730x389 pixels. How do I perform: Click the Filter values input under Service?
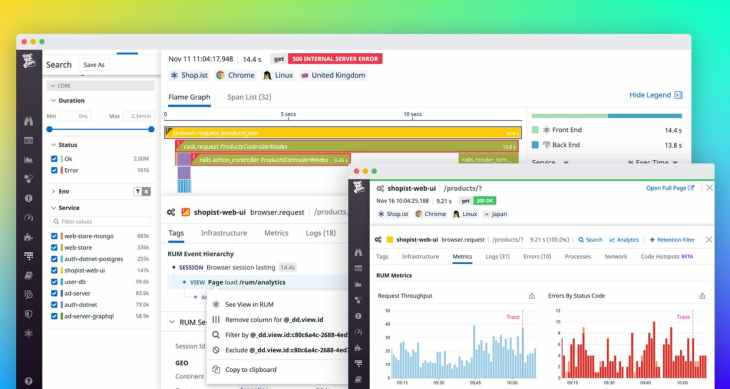point(101,221)
